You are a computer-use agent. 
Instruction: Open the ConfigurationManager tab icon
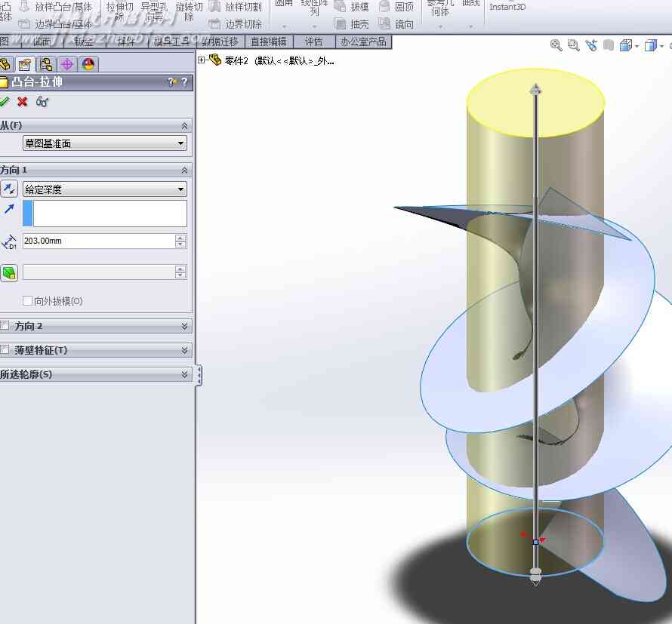click(x=46, y=64)
